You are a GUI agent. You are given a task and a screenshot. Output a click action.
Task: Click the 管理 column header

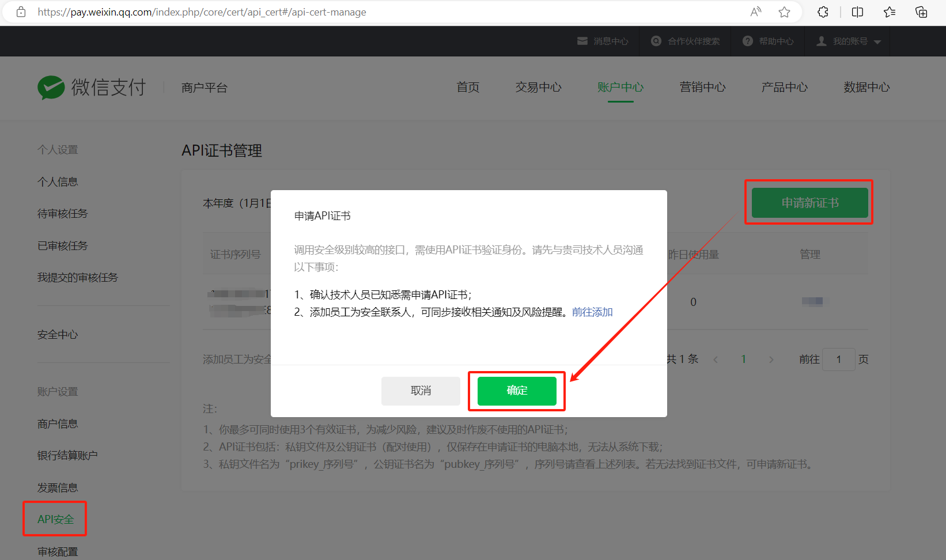click(810, 254)
